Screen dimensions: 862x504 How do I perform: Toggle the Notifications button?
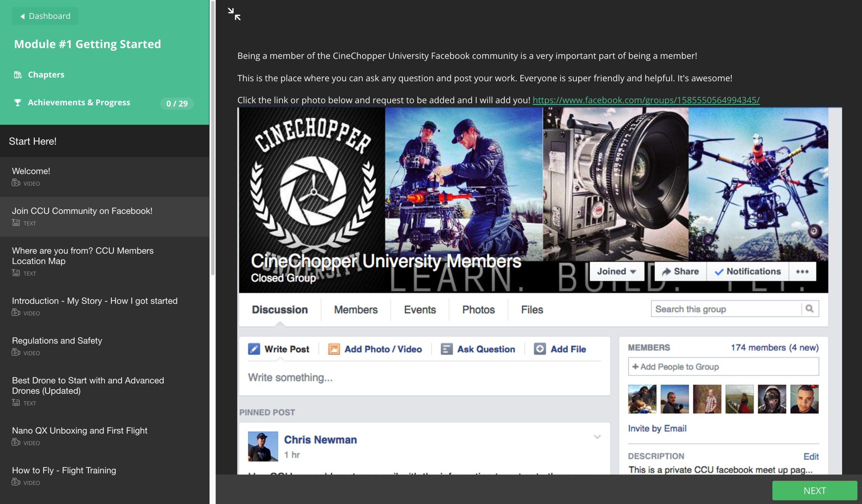[748, 271]
